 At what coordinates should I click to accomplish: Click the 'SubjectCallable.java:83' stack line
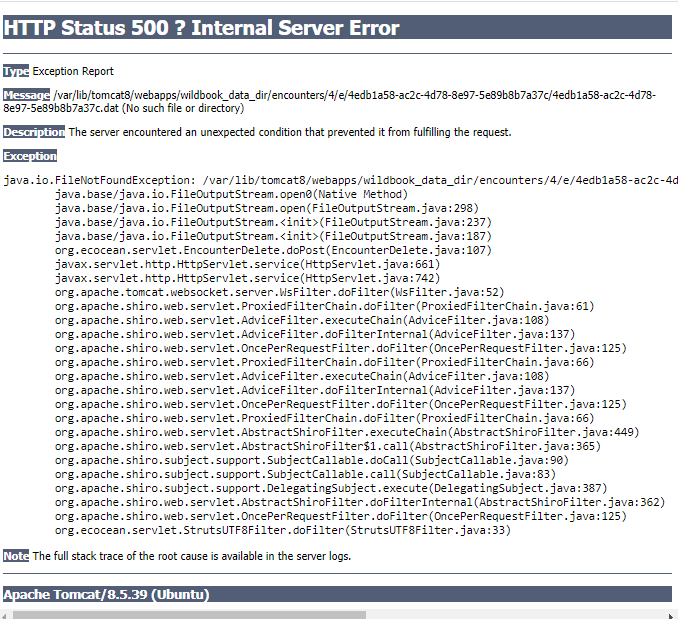pos(305,474)
